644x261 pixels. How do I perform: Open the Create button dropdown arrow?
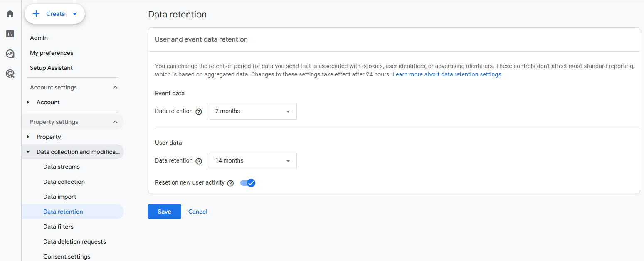click(x=75, y=14)
